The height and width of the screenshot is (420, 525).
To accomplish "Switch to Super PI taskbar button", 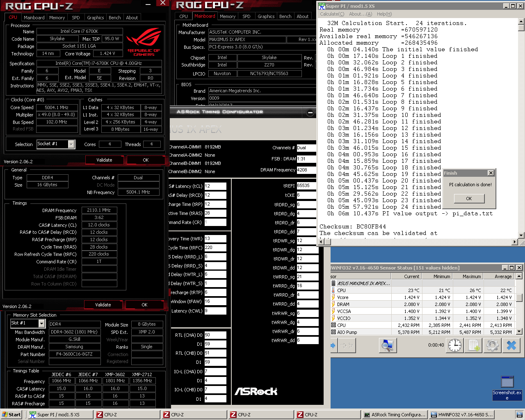I will pyautogui.click(x=60, y=415).
